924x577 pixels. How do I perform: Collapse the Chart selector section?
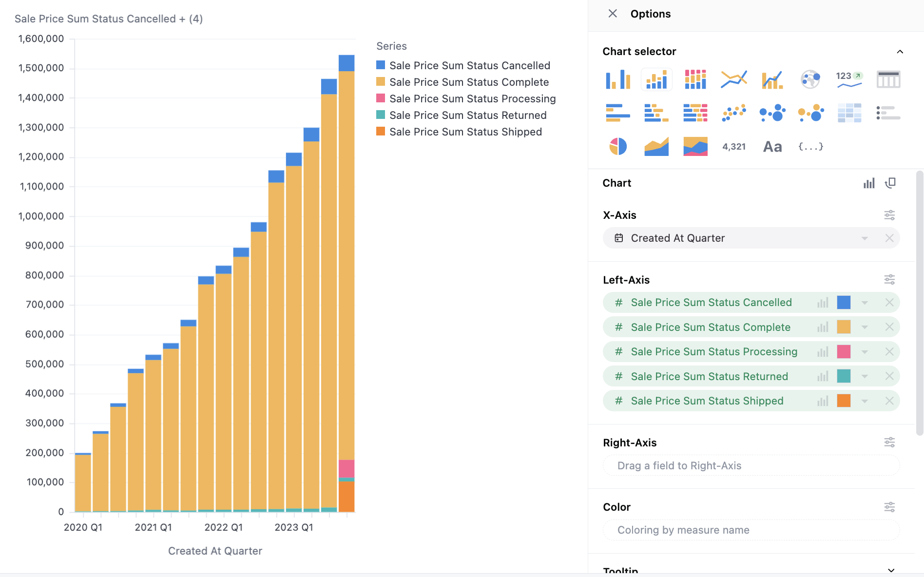point(900,51)
